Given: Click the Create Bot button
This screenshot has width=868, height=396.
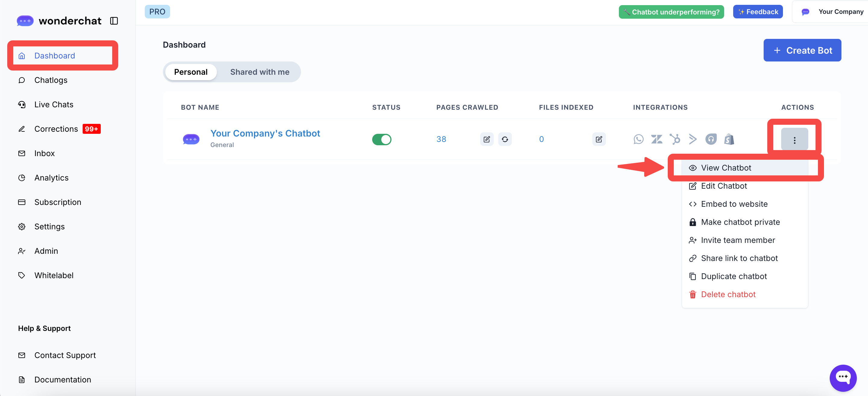Looking at the screenshot, I should 802,50.
